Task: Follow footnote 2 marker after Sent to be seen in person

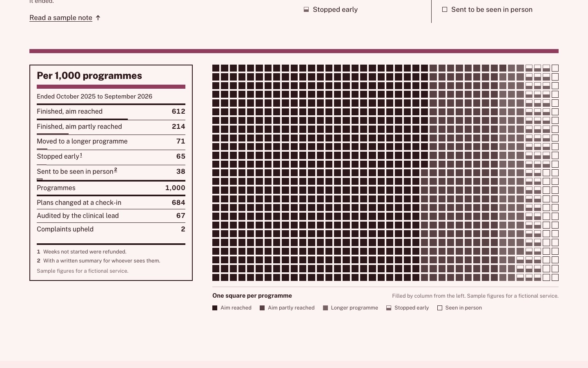Action: [x=116, y=170]
